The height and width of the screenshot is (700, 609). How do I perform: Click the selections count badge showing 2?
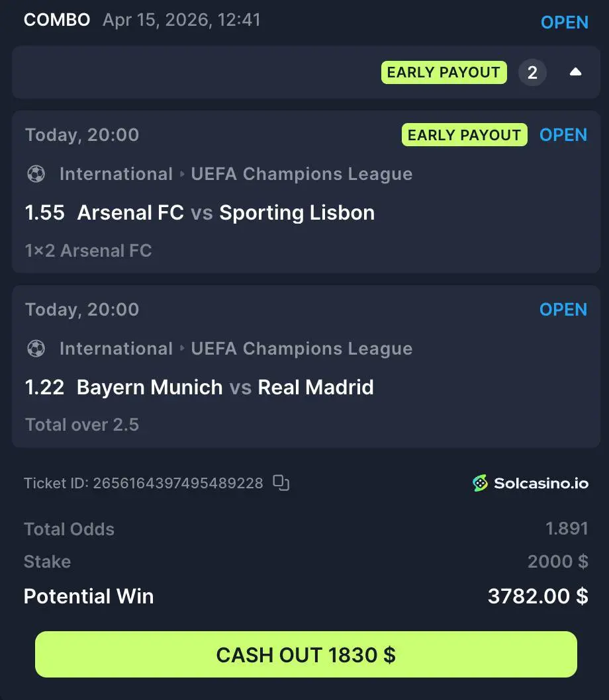tap(532, 72)
